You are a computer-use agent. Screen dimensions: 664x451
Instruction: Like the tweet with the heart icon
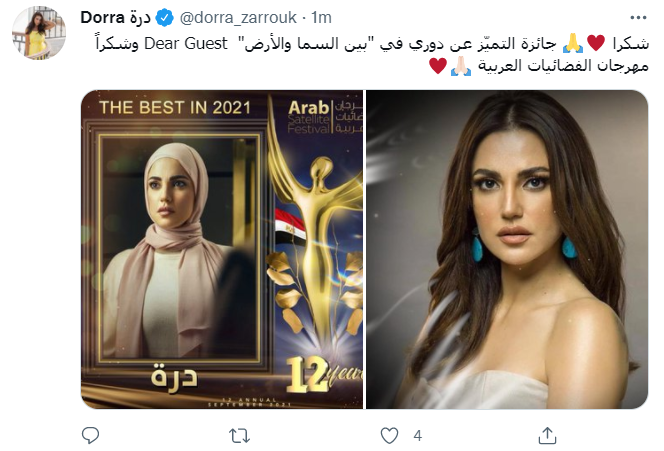(x=389, y=435)
